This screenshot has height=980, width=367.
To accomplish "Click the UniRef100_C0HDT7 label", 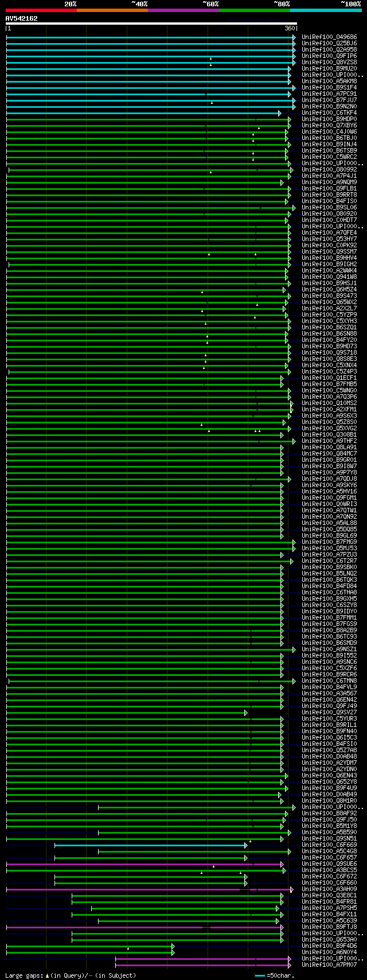I will pos(329,220).
